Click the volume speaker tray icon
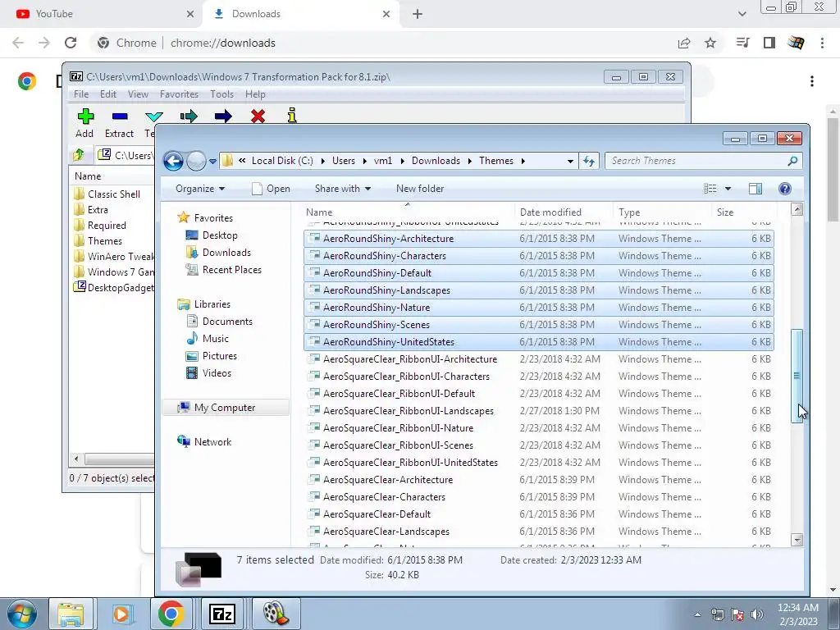 tap(757, 614)
